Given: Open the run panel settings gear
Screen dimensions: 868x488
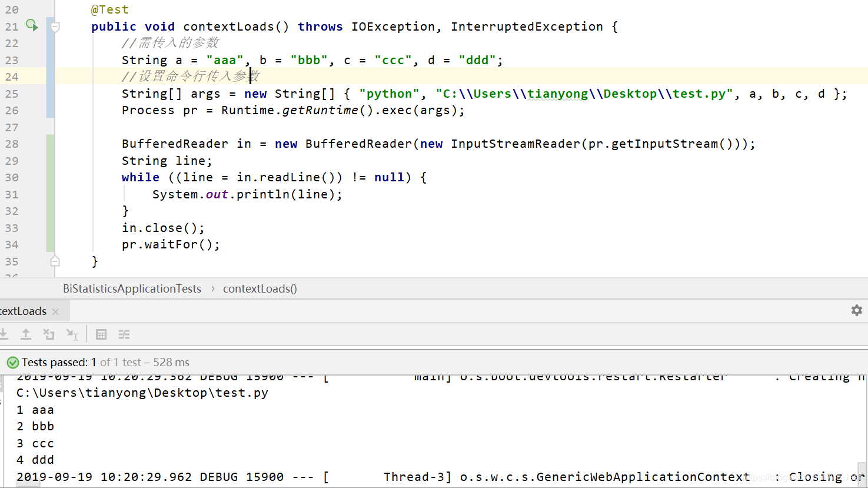Looking at the screenshot, I should [857, 310].
